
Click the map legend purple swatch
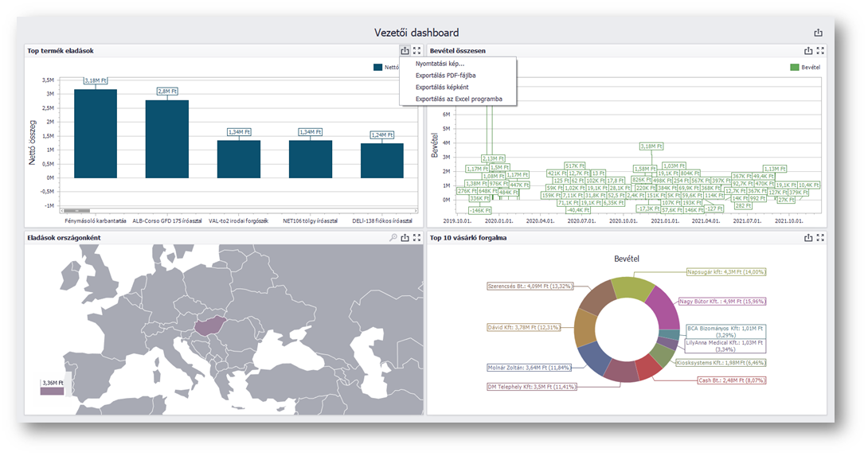click(52, 392)
